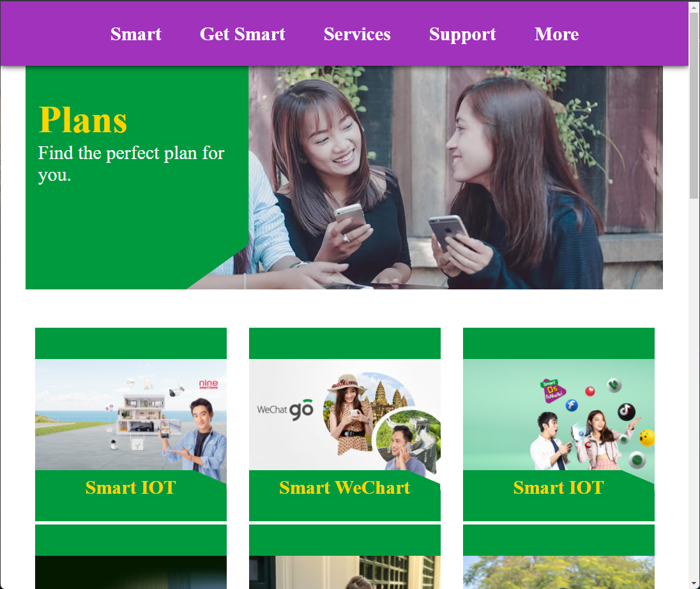Click the hero photo of two women
700x589 pixels.
pos(455,178)
